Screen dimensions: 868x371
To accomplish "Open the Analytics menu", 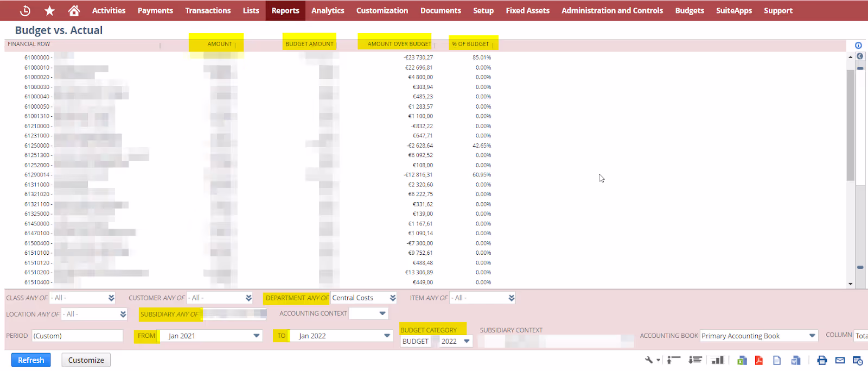I will point(328,10).
